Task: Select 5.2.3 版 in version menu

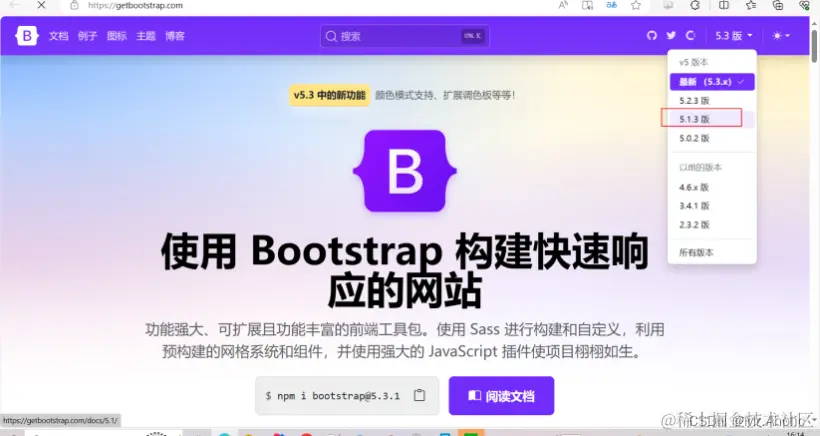Action: point(712,100)
